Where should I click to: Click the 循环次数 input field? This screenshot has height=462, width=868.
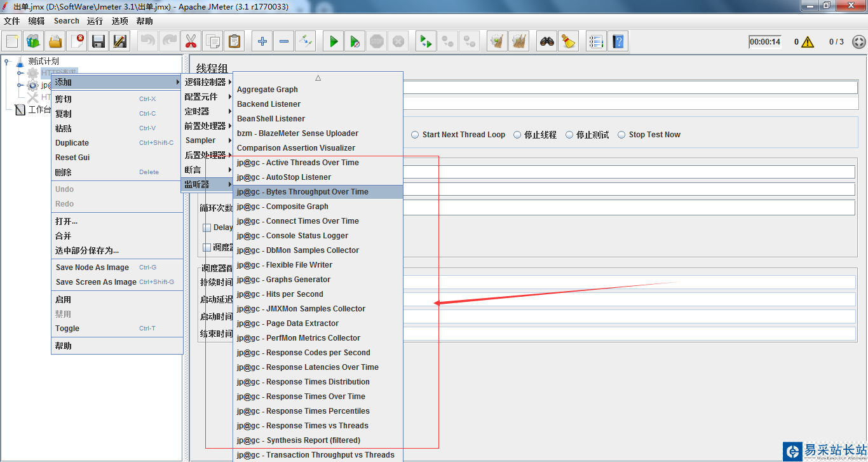click(629, 208)
